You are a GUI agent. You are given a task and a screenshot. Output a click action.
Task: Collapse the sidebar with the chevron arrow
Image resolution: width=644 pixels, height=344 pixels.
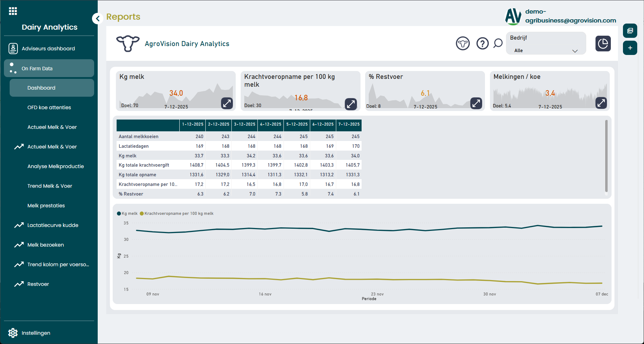point(97,19)
